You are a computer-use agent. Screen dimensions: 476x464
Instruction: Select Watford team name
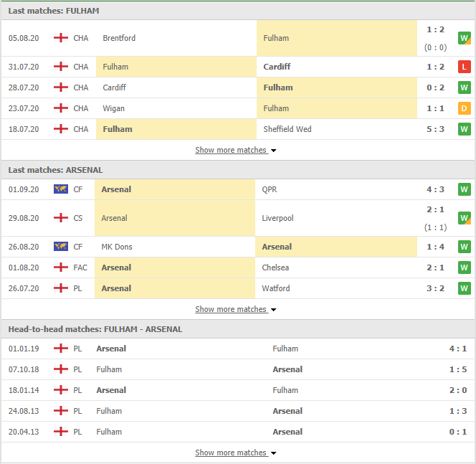(x=276, y=288)
